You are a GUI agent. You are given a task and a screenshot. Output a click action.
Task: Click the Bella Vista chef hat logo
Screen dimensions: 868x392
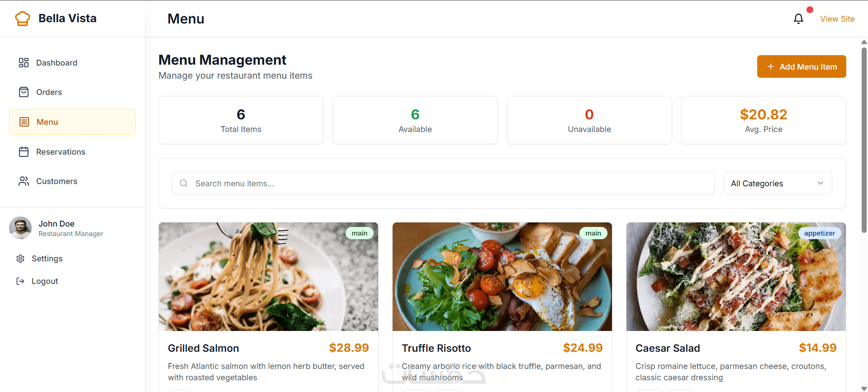pyautogui.click(x=22, y=19)
